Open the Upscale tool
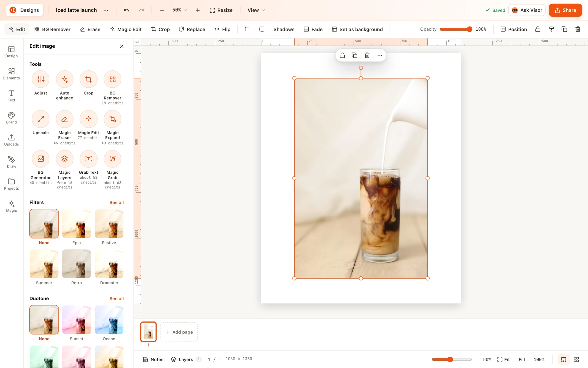 [x=41, y=119]
